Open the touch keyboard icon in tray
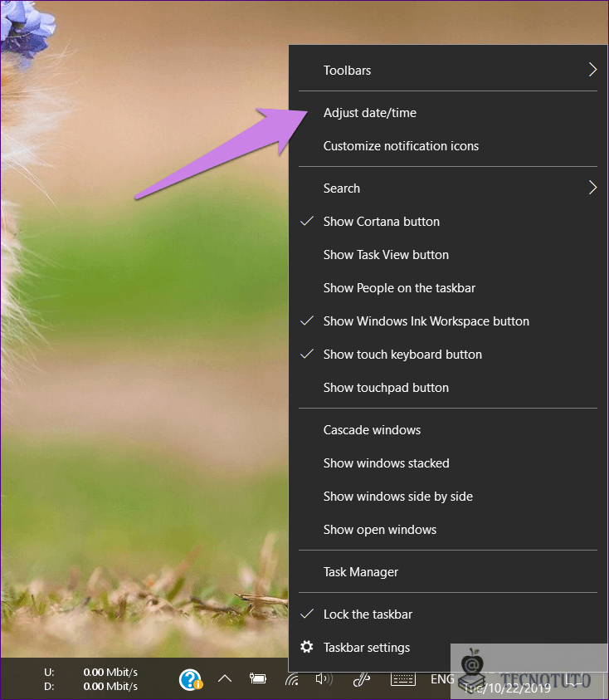The width and height of the screenshot is (609, 700). (x=403, y=679)
